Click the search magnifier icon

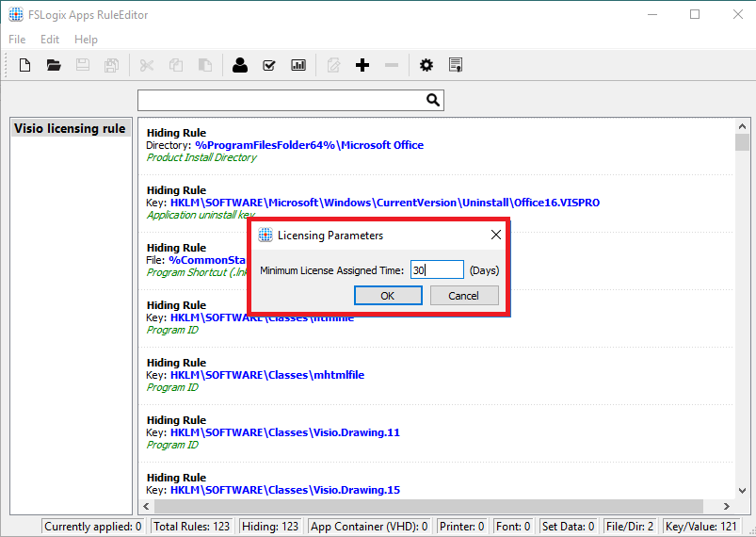(x=433, y=100)
